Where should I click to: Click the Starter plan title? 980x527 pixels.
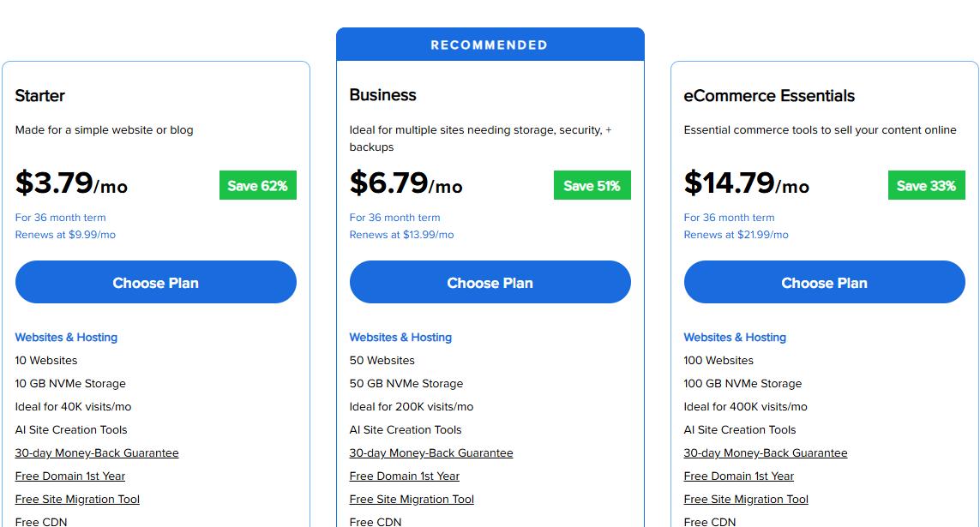click(40, 96)
